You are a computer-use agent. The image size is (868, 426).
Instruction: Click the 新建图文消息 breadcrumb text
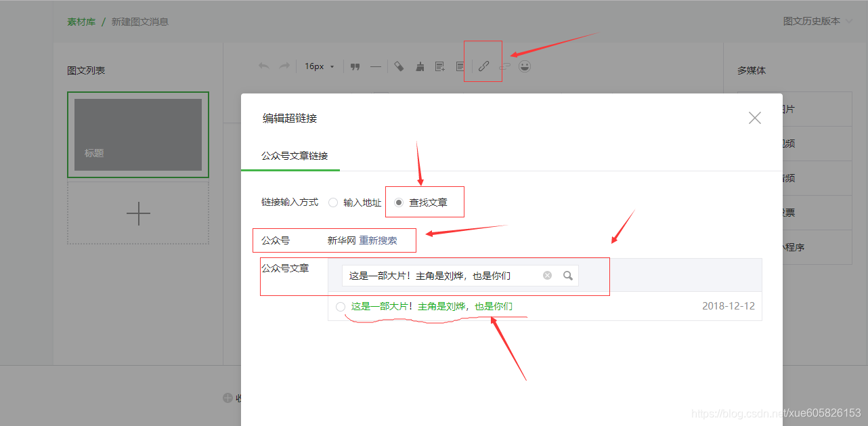(140, 21)
